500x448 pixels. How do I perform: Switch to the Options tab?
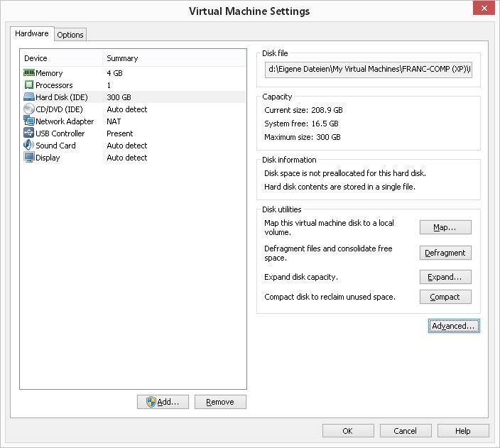pyautogui.click(x=70, y=35)
